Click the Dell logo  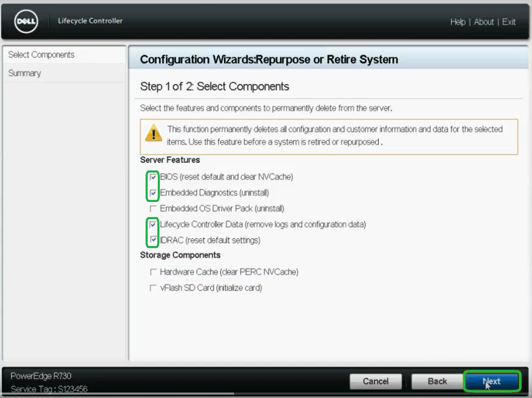[x=25, y=21]
